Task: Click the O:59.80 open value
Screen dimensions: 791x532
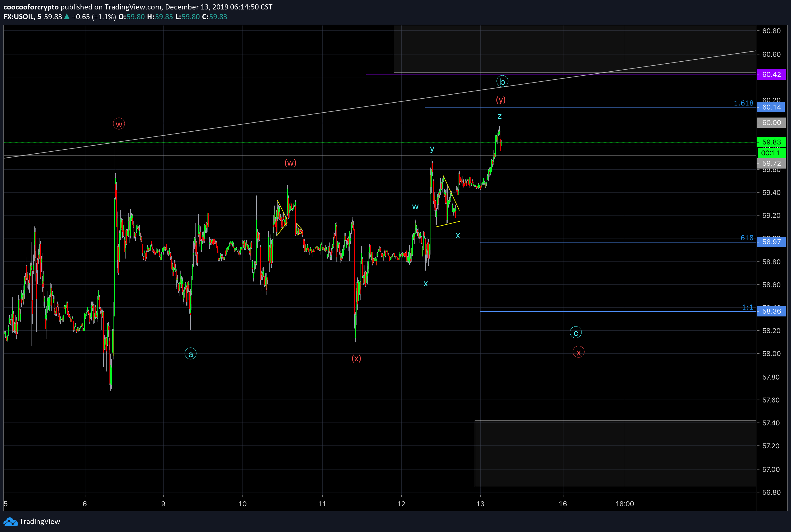Action: point(132,17)
